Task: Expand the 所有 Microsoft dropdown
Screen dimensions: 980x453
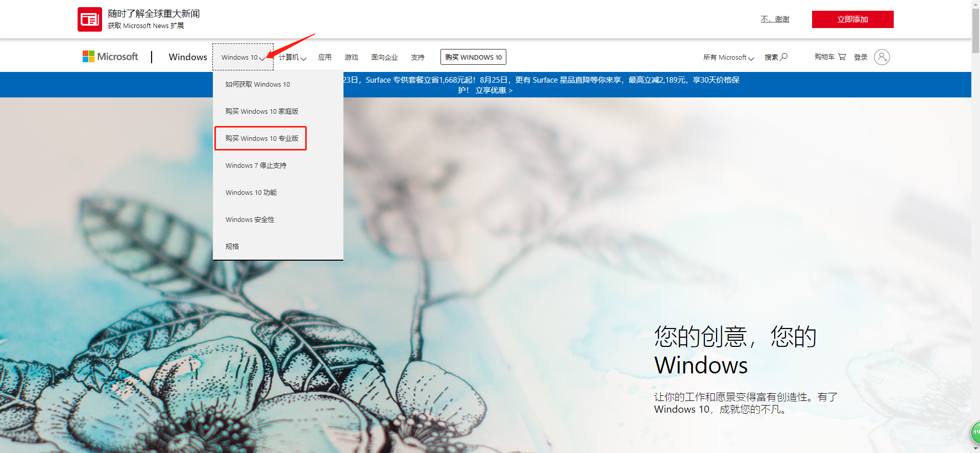Action: click(x=728, y=57)
